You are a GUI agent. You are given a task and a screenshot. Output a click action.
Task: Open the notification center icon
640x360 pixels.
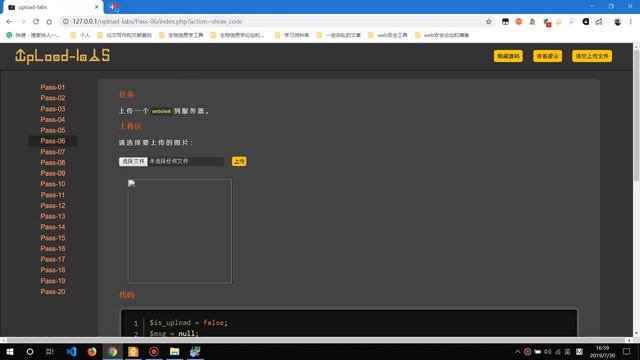[626, 351]
